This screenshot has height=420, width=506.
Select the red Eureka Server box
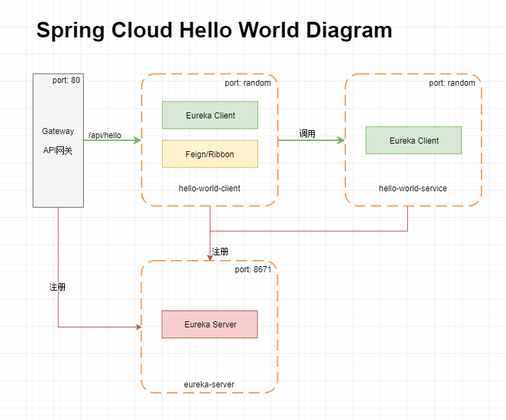210,325
